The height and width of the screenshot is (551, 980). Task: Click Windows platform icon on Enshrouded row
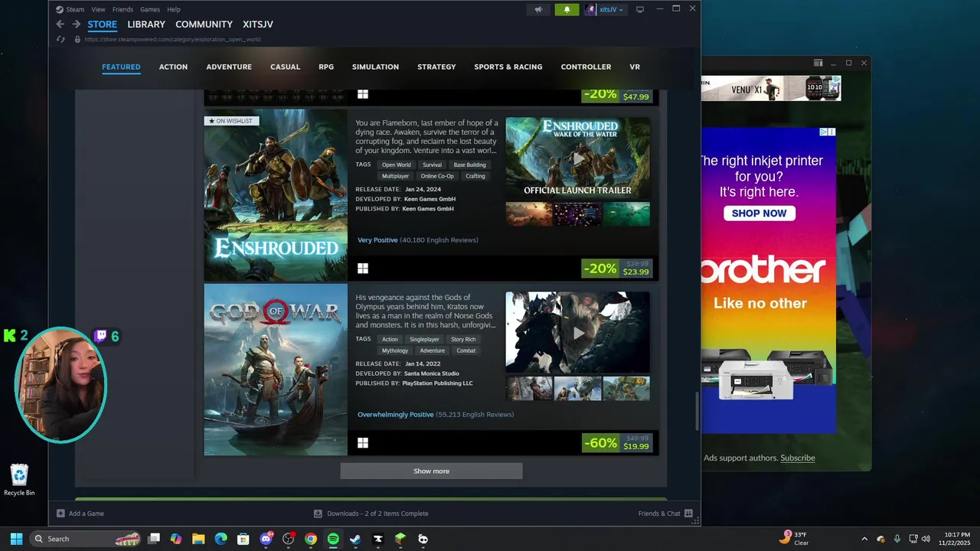click(x=363, y=269)
